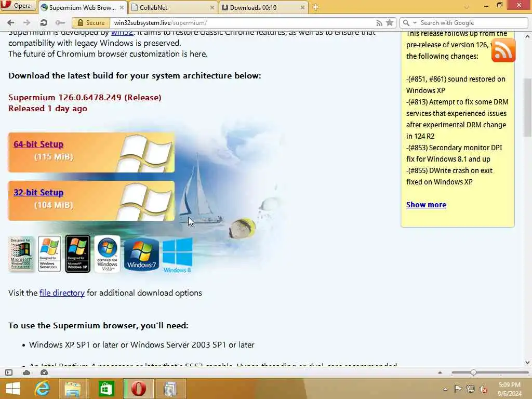Click the large orange RSS feed icon
This screenshot has width=532, height=399.
(503, 50)
